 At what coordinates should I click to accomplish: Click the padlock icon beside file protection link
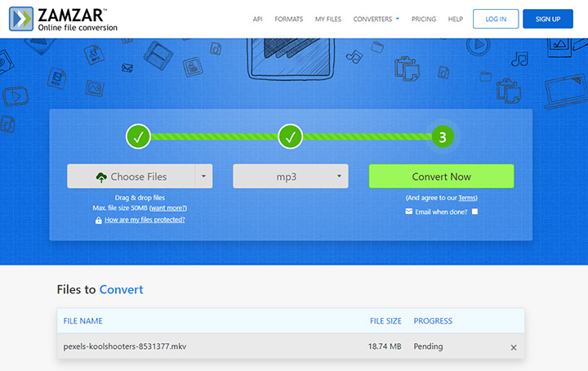[x=98, y=220]
